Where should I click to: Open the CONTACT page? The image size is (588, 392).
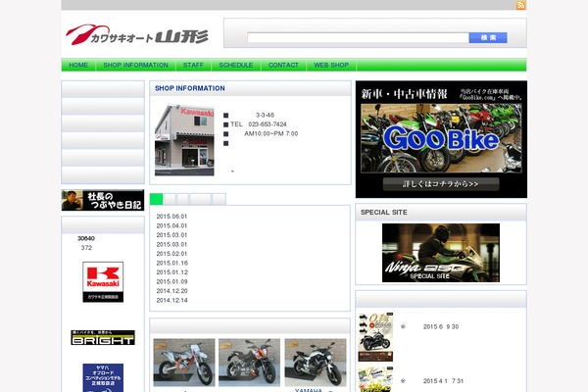283,65
